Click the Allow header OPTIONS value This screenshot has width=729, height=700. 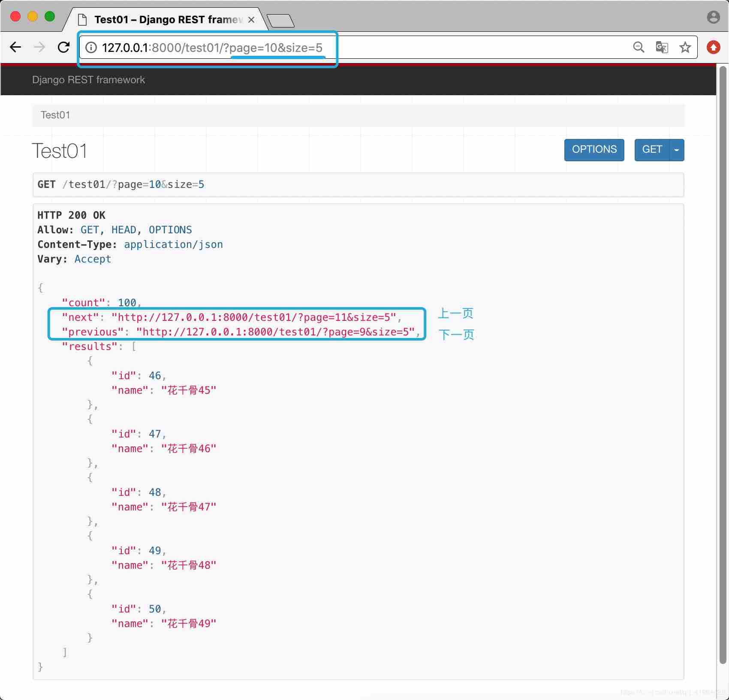170,230
